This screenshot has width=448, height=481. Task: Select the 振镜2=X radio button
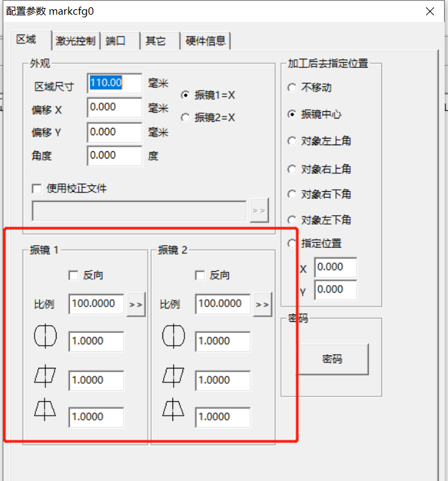click(185, 117)
